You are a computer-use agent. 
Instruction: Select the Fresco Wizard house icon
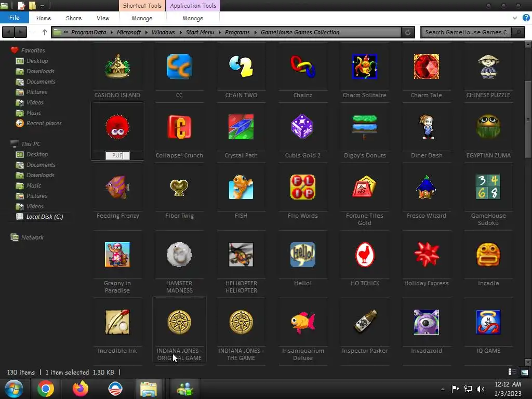coord(427,187)
